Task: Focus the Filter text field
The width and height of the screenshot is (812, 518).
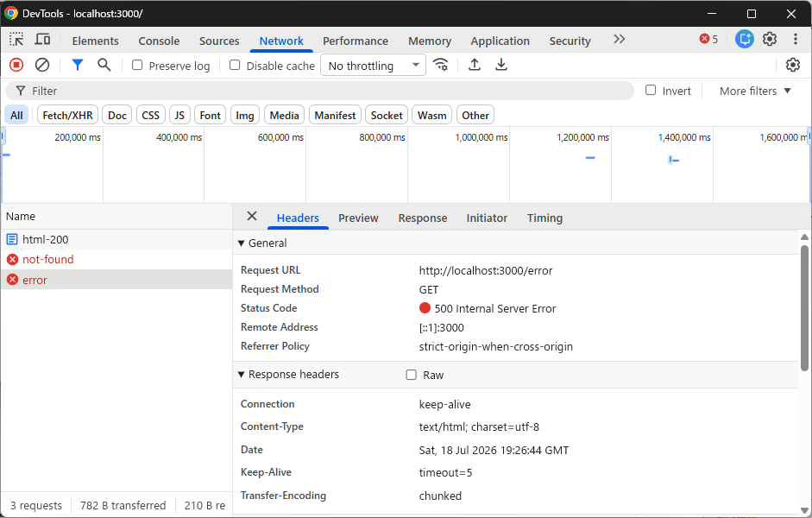Action: click(319, 92)
